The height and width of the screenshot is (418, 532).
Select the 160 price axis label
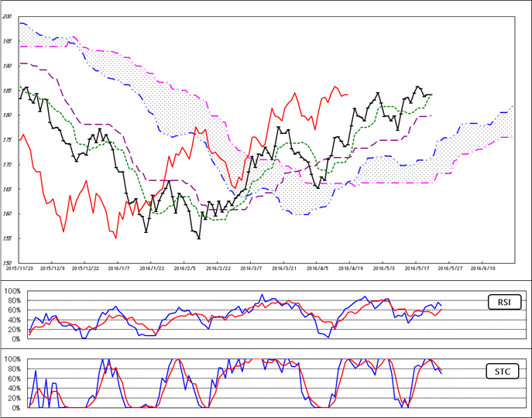click(9, 214)
